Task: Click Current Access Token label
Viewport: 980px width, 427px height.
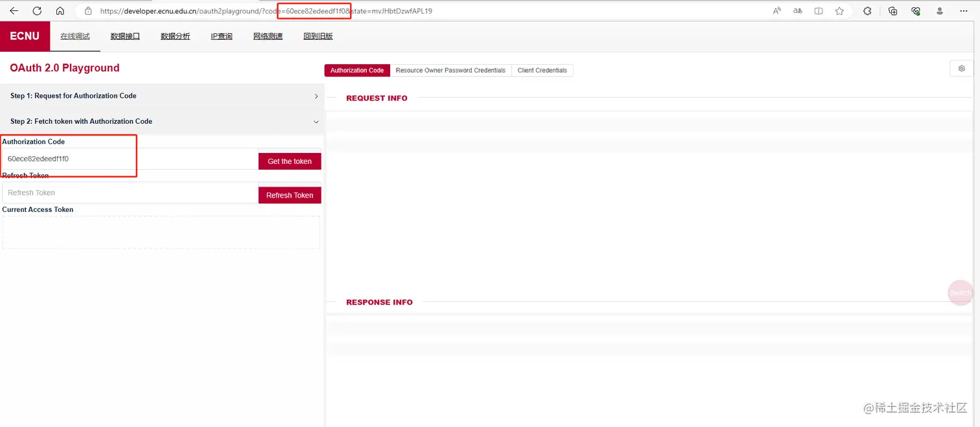Action: point(38,210)
